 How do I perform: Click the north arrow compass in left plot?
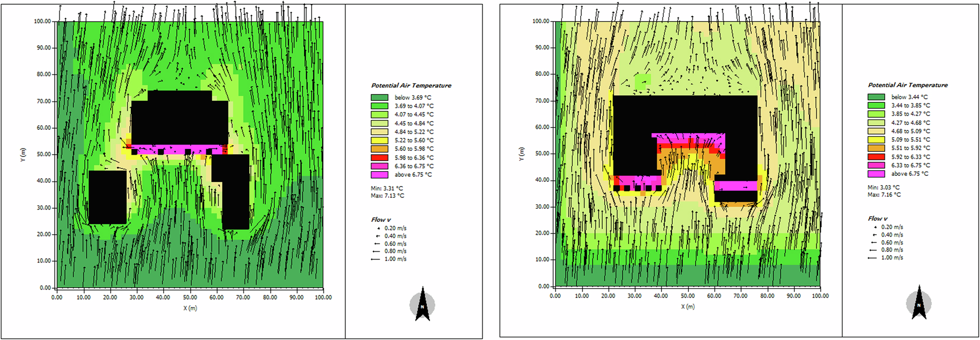pyautogui.click(x=422, y=305)
